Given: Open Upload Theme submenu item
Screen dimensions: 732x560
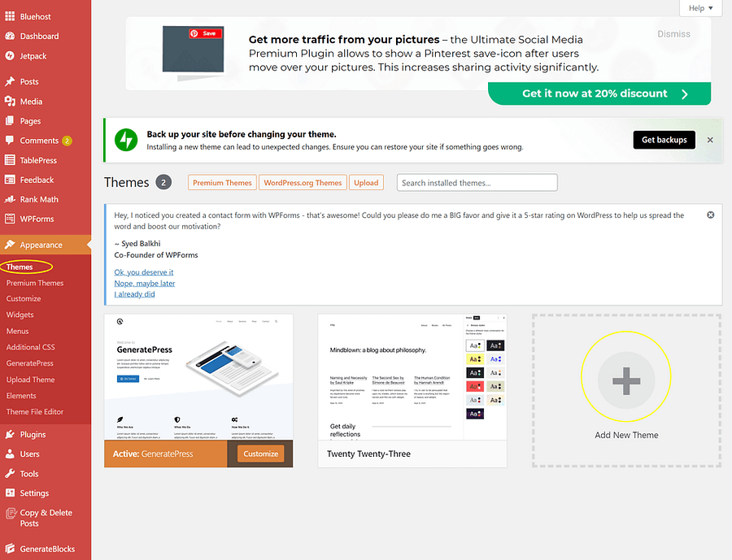Looking at the screenshot, I should click(30, 380).
